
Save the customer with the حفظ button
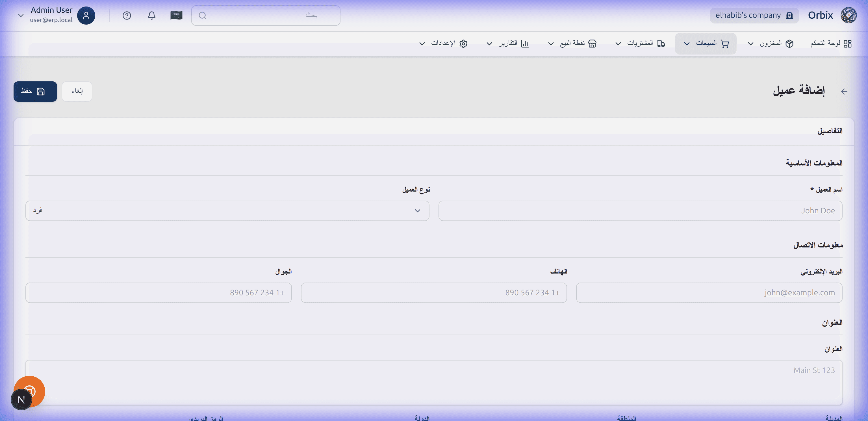35,91
